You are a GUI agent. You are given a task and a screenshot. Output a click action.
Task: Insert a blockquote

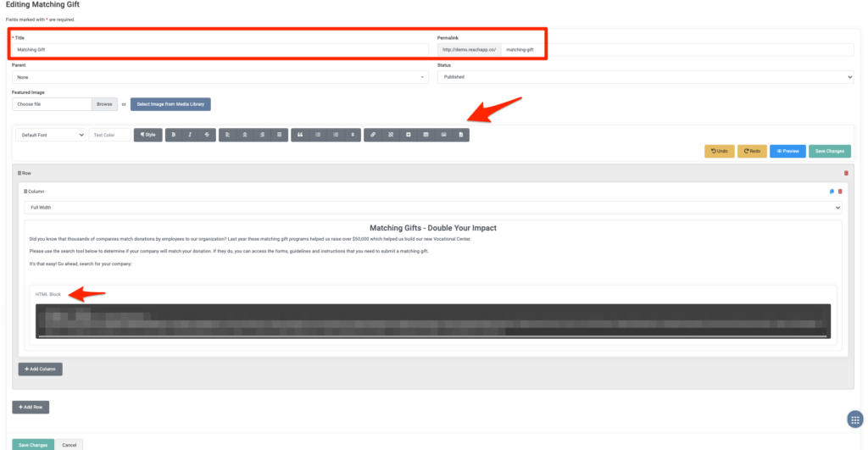coord(300,135)
